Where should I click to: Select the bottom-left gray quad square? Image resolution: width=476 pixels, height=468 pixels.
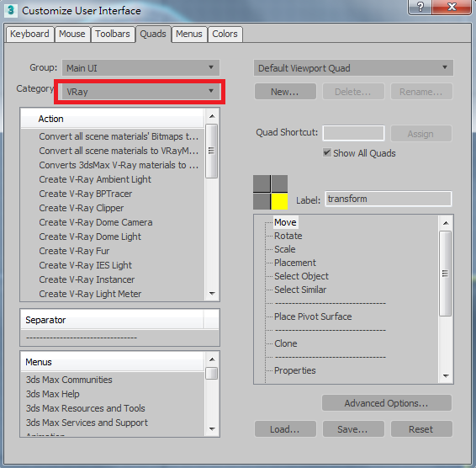coord(262,201)
